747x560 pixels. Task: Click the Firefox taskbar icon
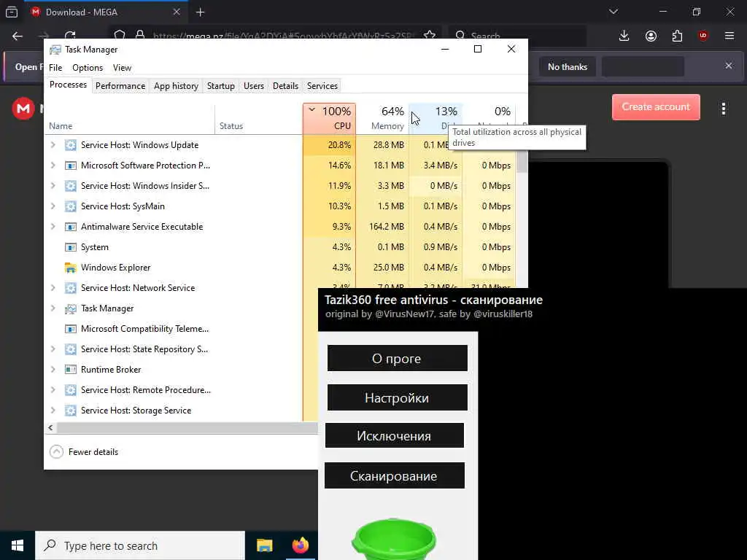pos(300,545)
